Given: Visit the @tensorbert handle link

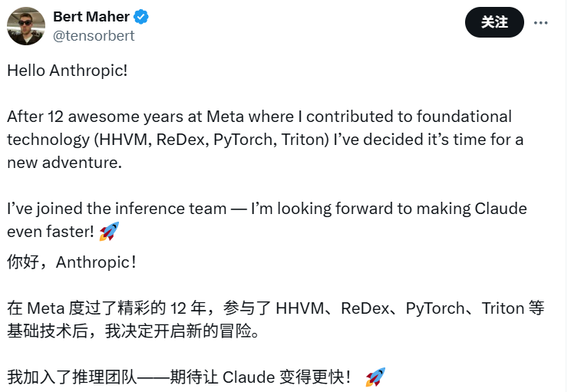Looking at the screenshot, I should 94,35.
